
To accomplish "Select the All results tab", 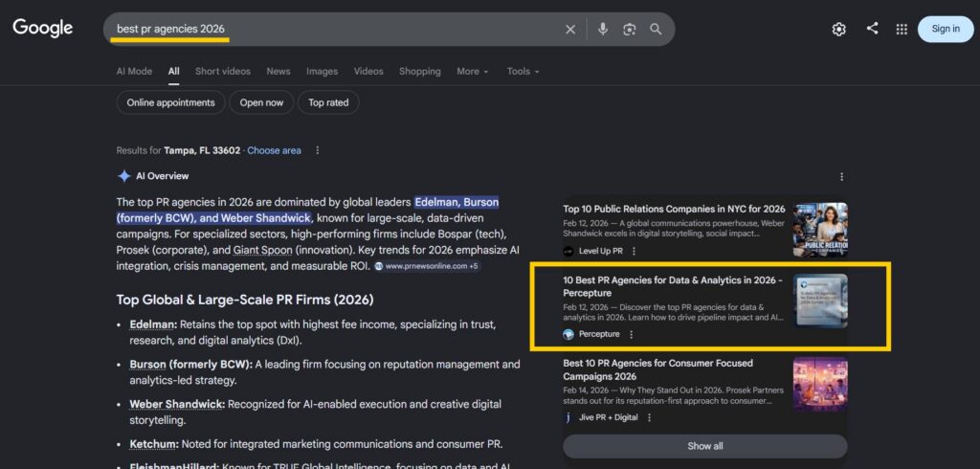I will (174, 71).
